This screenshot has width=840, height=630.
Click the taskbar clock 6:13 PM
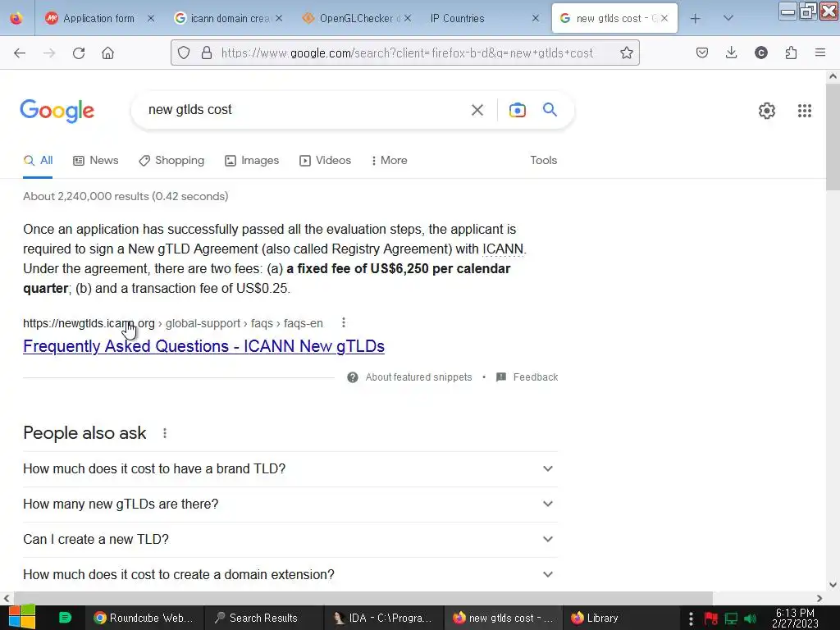(795, 618)
